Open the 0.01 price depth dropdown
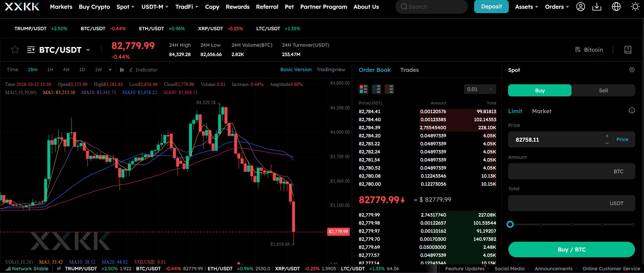The height and width of the screenshot is (273, 644). (480, 89)
